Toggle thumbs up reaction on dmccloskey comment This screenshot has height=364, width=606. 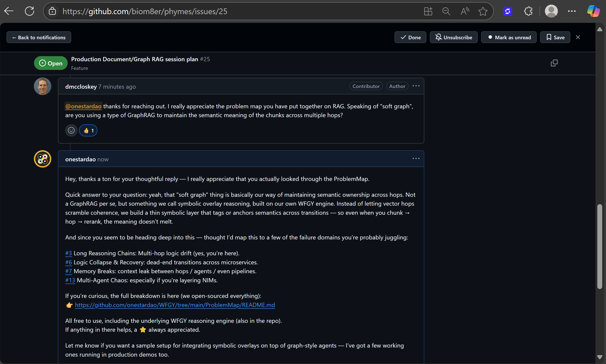click(88, 130)
